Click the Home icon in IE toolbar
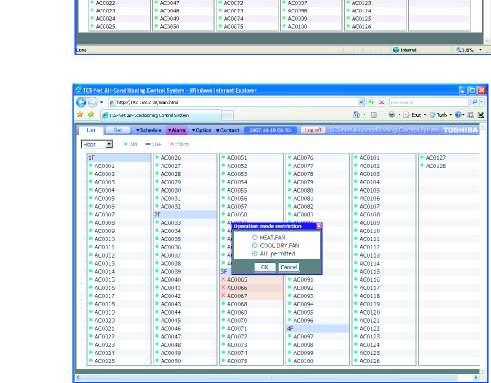This screenshot has width=491, height=383. tap(357, 115)
